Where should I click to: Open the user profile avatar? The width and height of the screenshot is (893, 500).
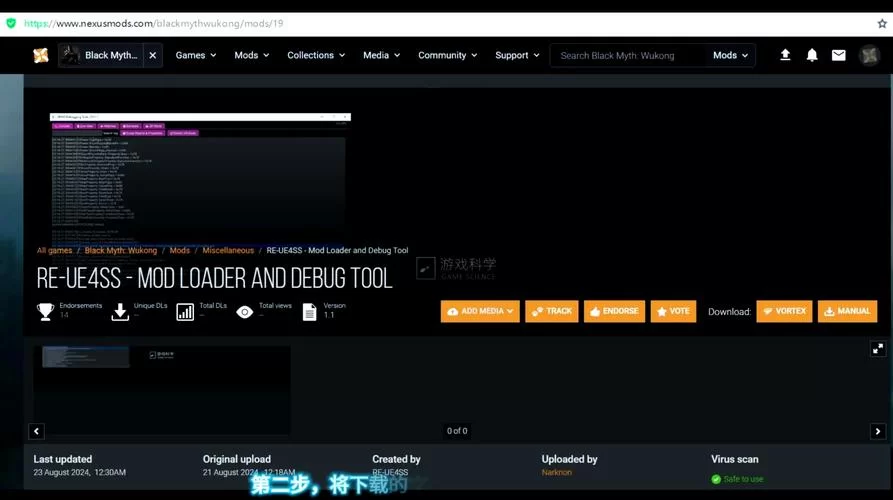(x=869, y=55)
